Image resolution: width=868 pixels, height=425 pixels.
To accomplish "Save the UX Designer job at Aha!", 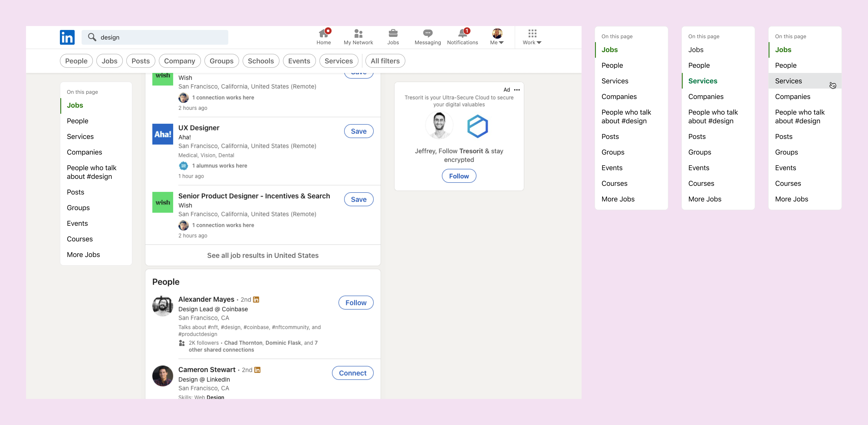I will 358,132.
